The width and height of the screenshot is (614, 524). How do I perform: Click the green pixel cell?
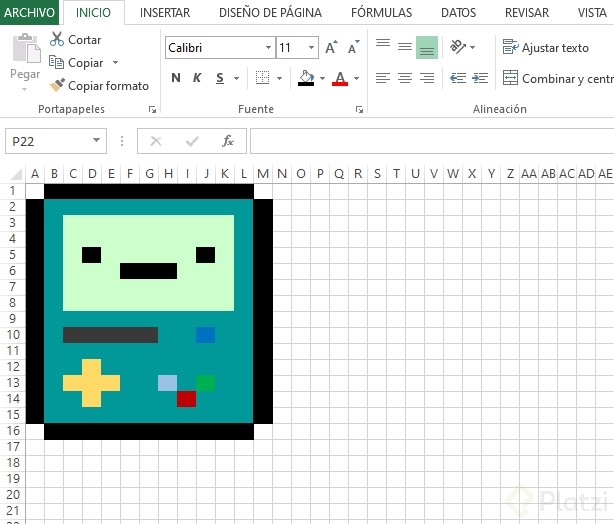click(x=206, y=383)
